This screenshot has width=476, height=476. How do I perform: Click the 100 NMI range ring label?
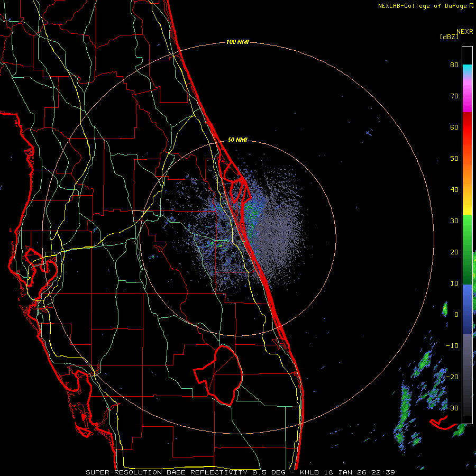tap(237, 42)
